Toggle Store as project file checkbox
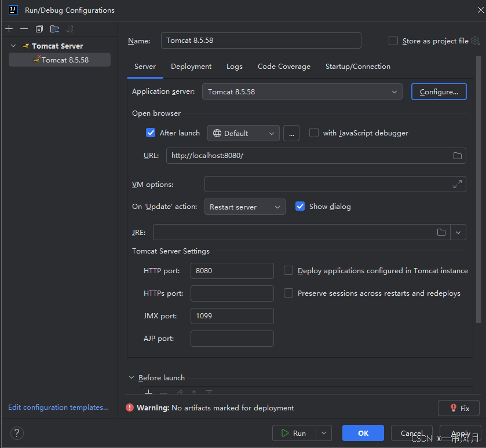 click(x=393, y=41)
